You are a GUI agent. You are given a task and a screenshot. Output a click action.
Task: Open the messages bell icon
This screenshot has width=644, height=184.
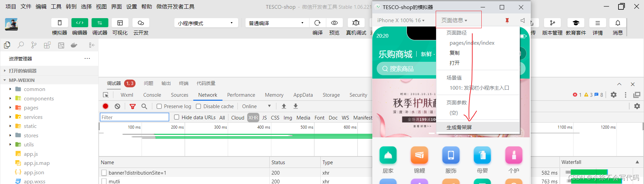pyautogui.click(x=618, y=23)
